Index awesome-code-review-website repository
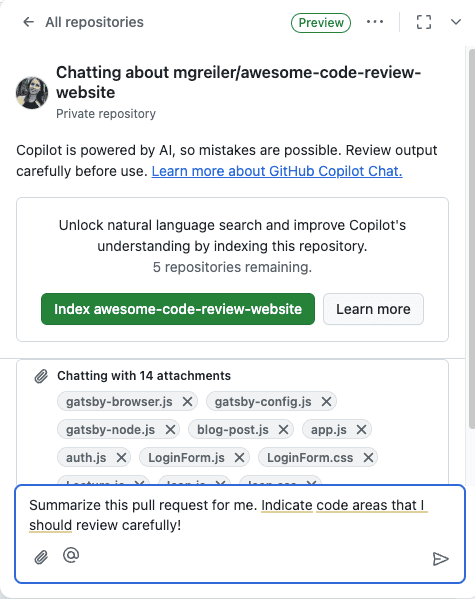Image resolution: width=475 pixels, height=599 pixels. coord(178,309)
